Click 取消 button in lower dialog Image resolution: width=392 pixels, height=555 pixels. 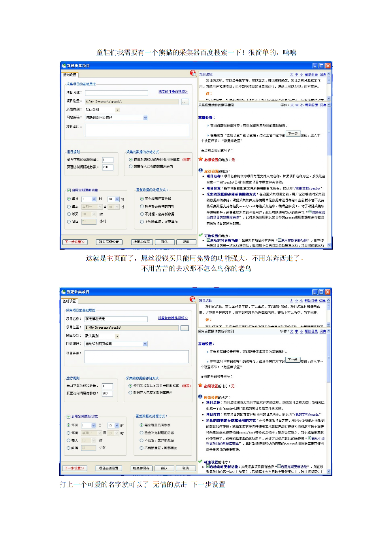[186, 468]
